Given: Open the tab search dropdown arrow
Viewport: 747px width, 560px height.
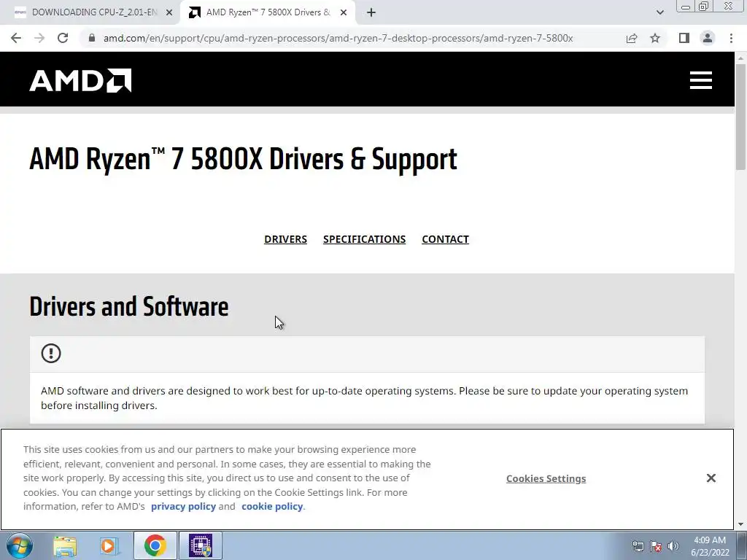Looking at the screenshot, I should [659, 12].
